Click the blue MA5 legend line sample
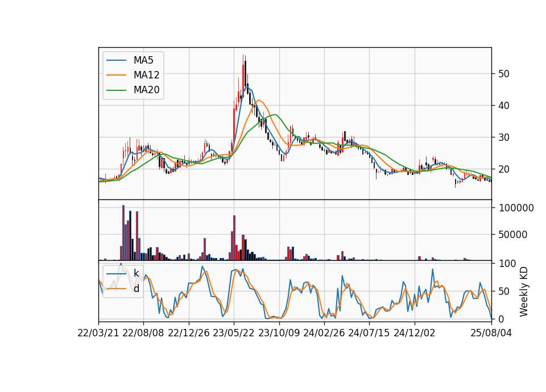Viewport: 546px width, 392px height. 116,60
